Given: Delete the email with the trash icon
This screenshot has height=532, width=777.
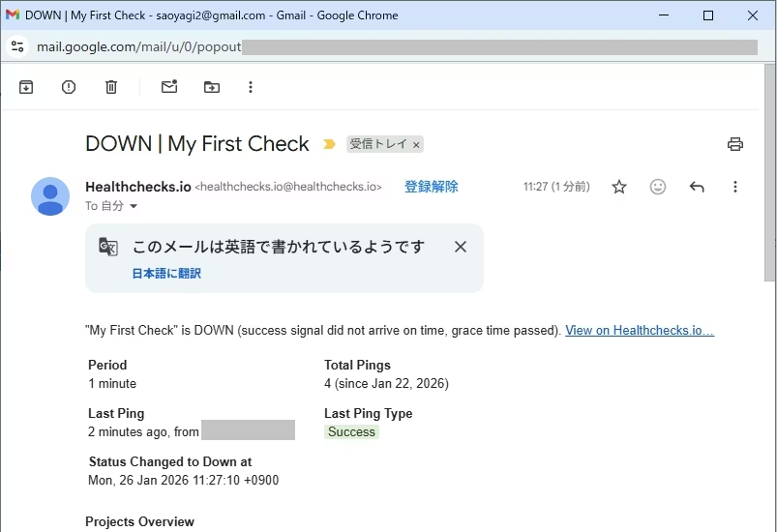Looking at the screenshot, I should coord(111,87).
